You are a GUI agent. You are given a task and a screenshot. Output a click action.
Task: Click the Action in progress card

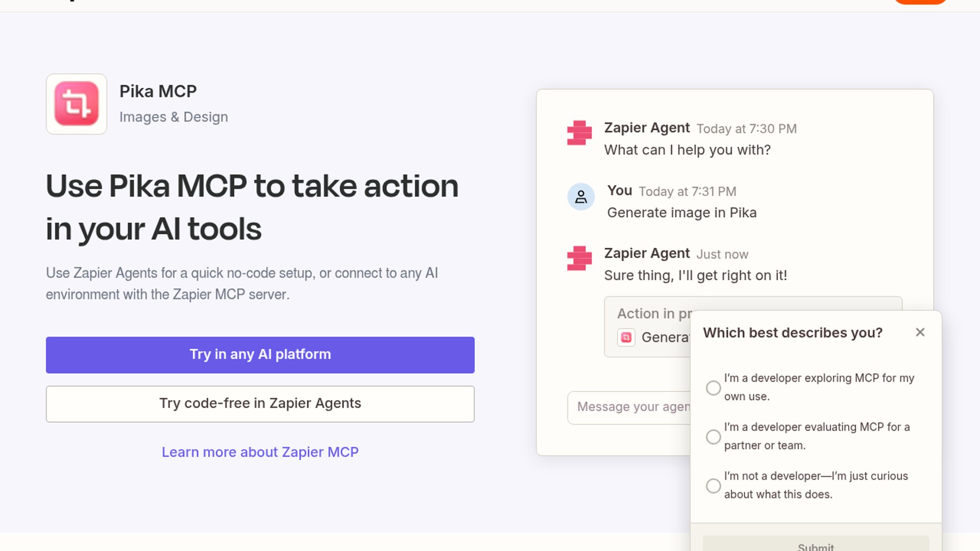pyautogui.click(x=647, y=327)
